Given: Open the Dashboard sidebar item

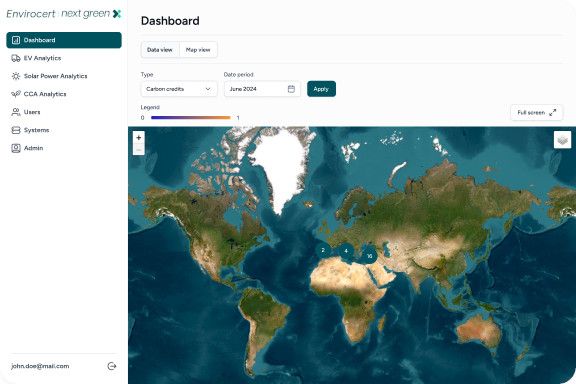Looking at the screenshot, I should click(64, 40).
